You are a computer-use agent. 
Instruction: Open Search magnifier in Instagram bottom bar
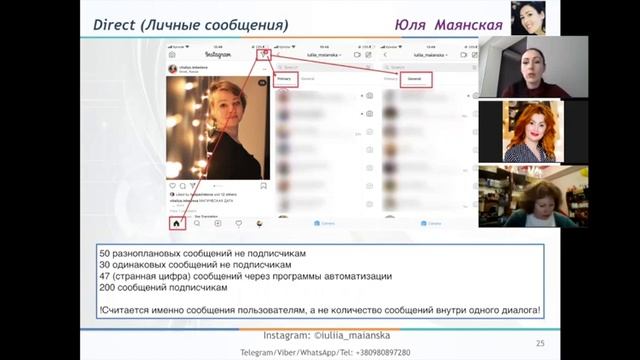click(x=197, y=223)
